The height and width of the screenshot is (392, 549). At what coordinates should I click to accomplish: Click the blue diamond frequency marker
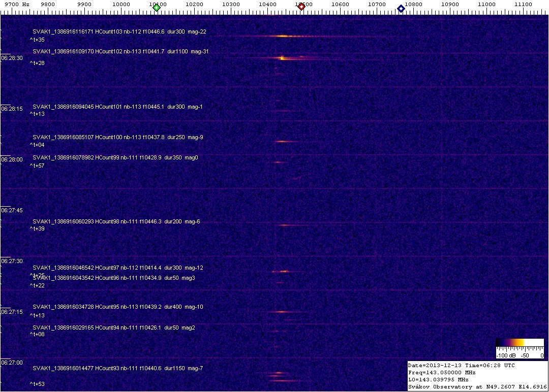click(x=401, y=9)
